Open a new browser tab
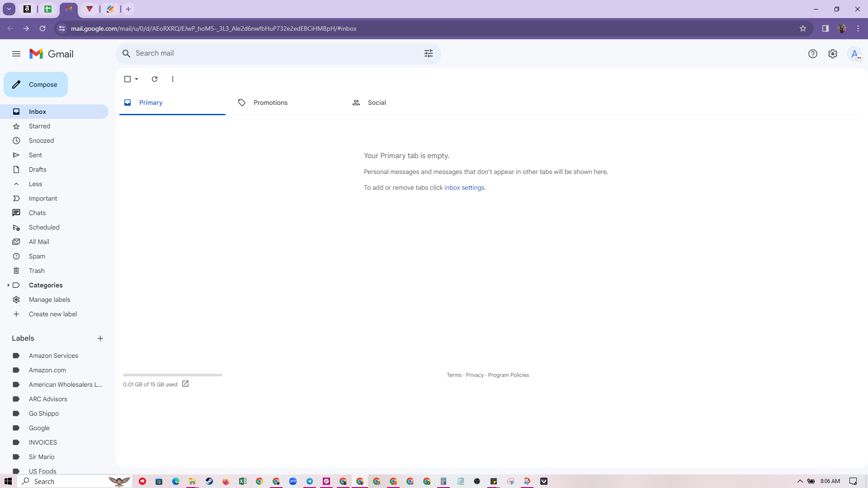Screen dimensions: 868x488 [x=128, y=9]
